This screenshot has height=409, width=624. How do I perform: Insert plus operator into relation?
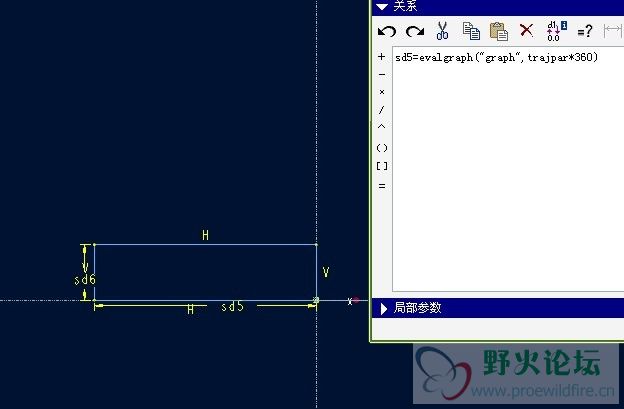(381, 57)
